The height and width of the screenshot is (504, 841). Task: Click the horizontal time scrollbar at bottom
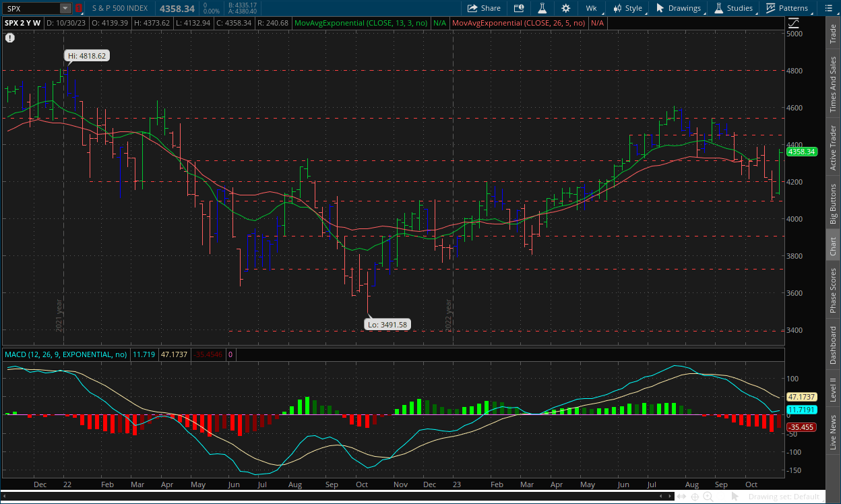[337, 497]
